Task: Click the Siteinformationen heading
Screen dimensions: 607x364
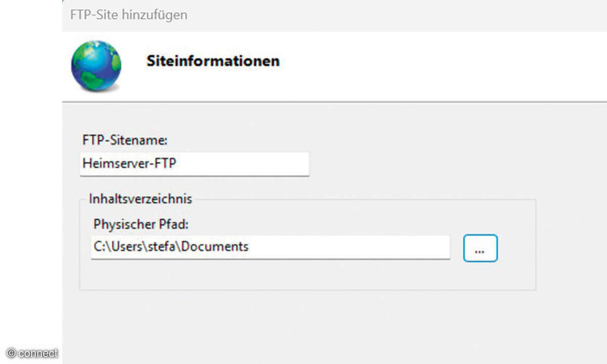Action: pyautogui.click(x=213, y=61)
